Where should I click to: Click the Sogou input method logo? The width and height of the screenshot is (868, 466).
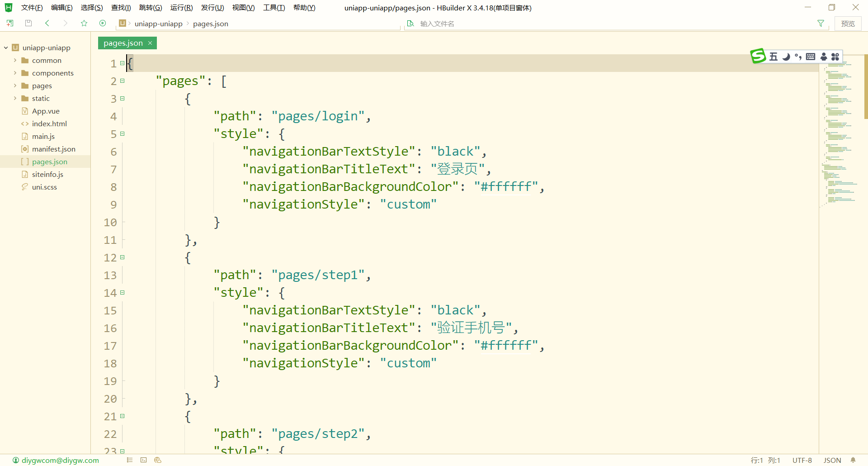click(x=758, y=56)
